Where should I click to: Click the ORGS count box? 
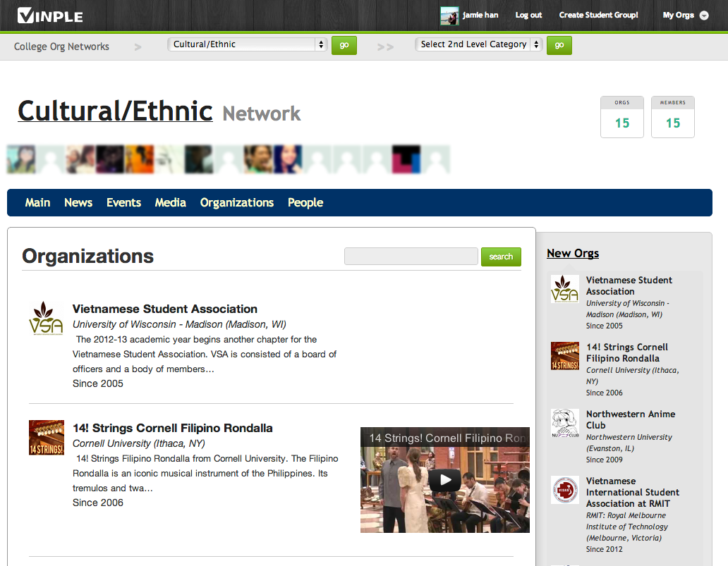(x=621, y=117)
